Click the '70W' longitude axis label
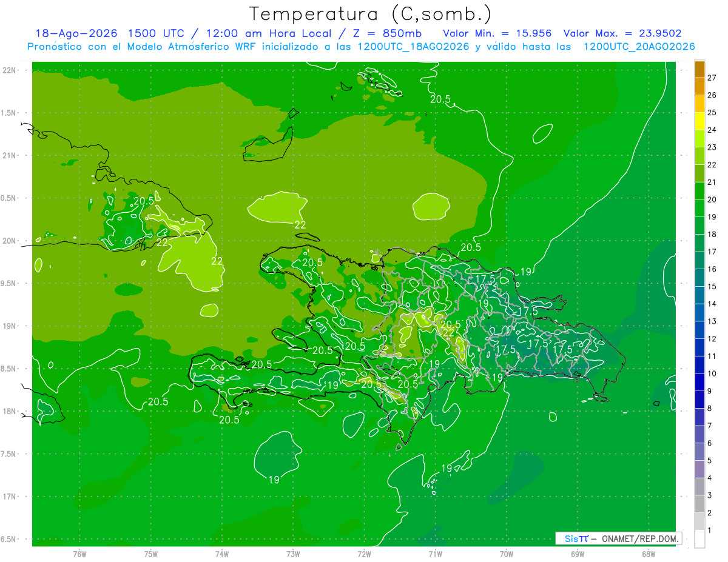 pyautogui.click(x=506, y=554)
